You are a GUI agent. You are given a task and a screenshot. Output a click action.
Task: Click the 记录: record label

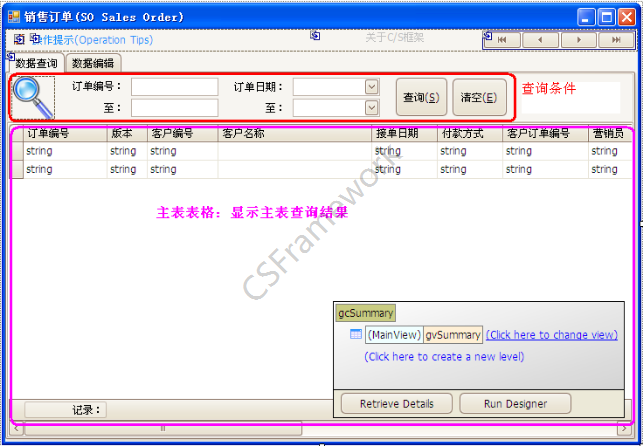(x=86, y=410)
